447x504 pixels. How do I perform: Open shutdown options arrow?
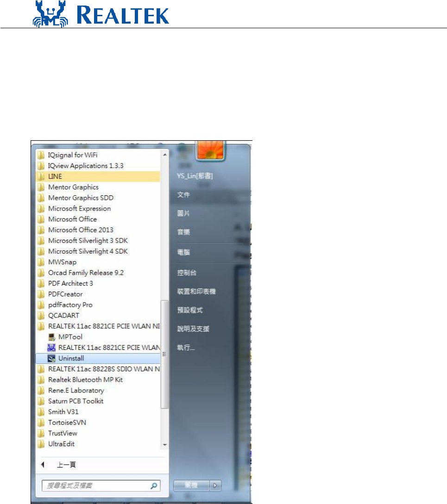pyautogui.click(x=215, y=485)
